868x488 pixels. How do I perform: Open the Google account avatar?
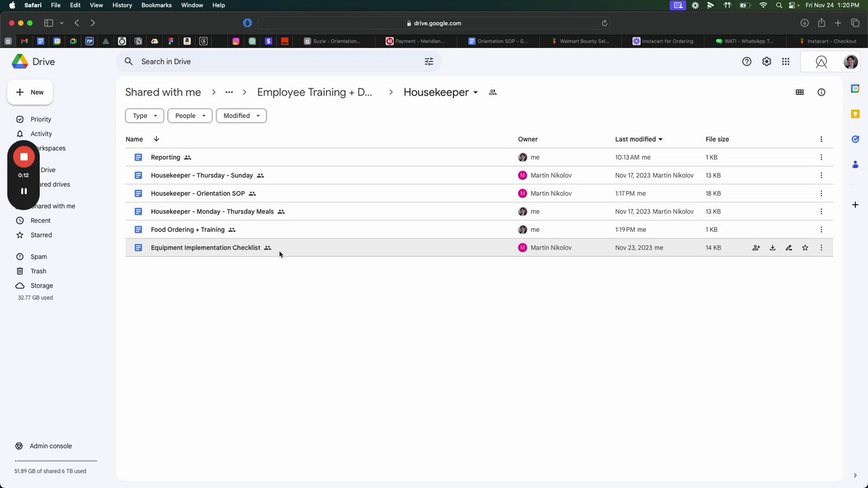click(x=851, y=62)
